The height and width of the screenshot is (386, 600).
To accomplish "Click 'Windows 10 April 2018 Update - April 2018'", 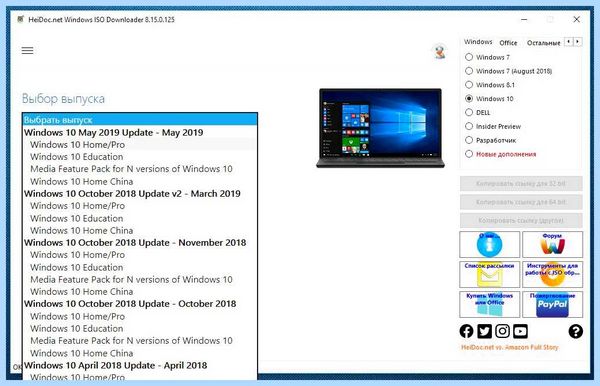I will tap(140, 365).
